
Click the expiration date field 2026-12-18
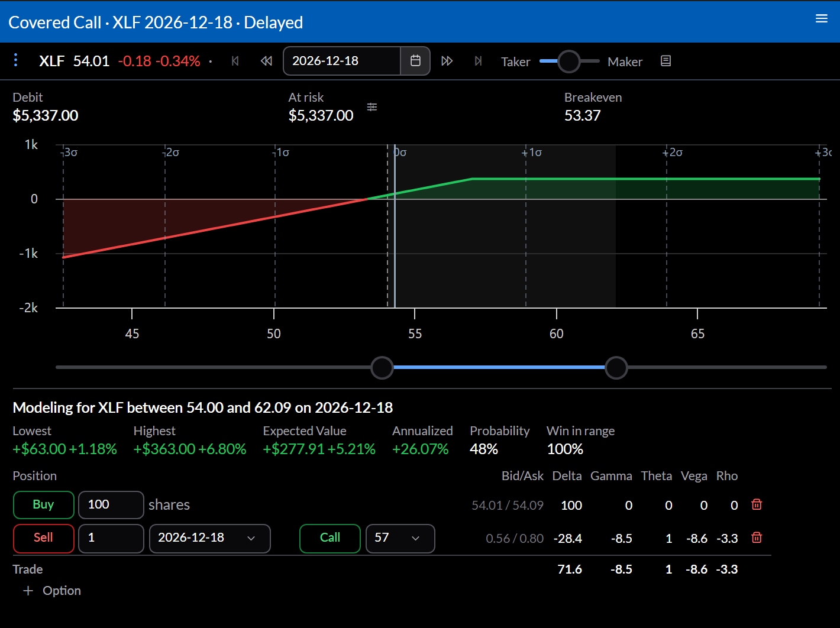tap(342, 61)
